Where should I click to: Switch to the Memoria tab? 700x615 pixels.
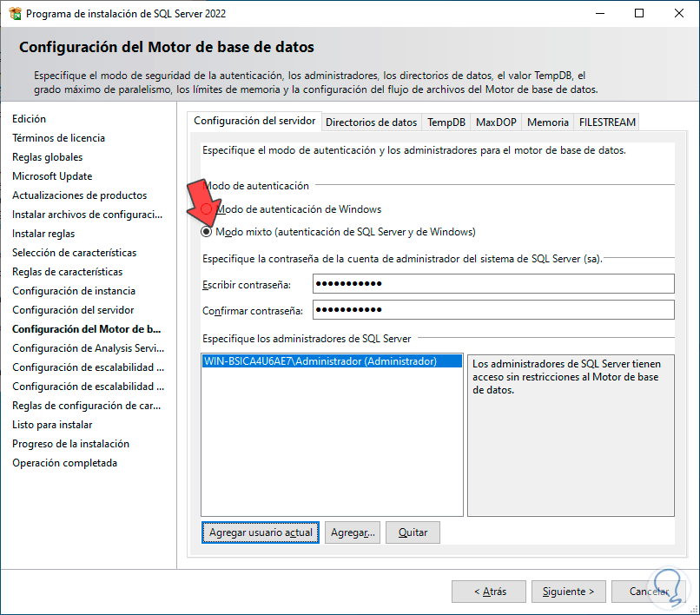(x=548, y=122)
